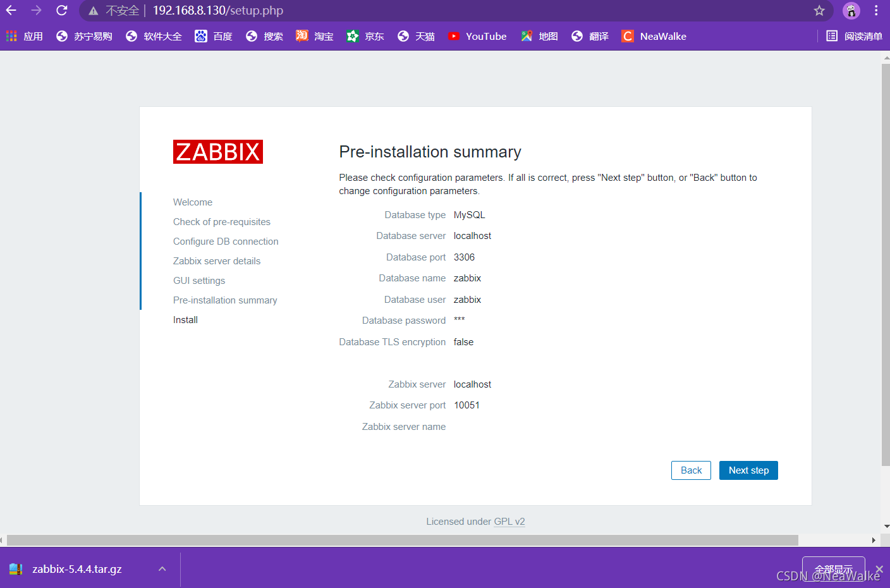Image resolution: width=890 pixels, height=588 pixels.
Task: Open the NeaWalke bookmark
Action: (654, 36)
